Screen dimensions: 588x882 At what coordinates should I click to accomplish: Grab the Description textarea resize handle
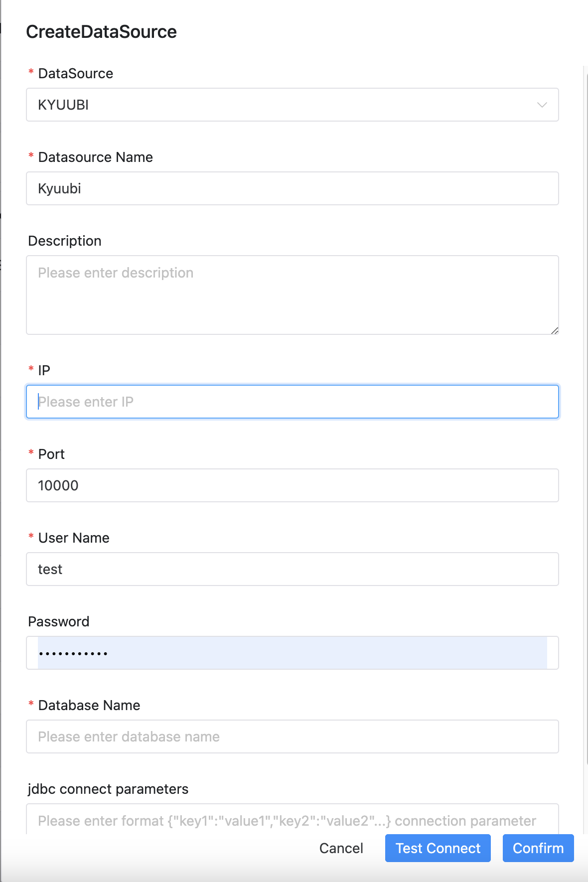554,330
